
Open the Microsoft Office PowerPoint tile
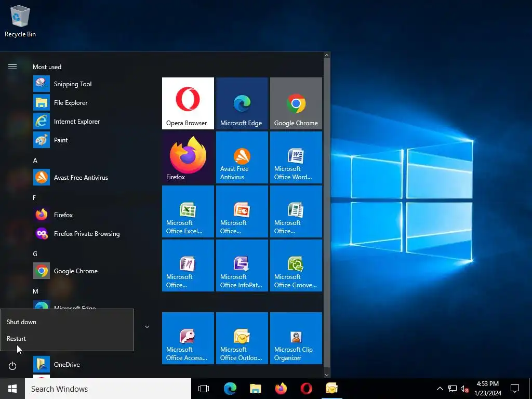242,211
